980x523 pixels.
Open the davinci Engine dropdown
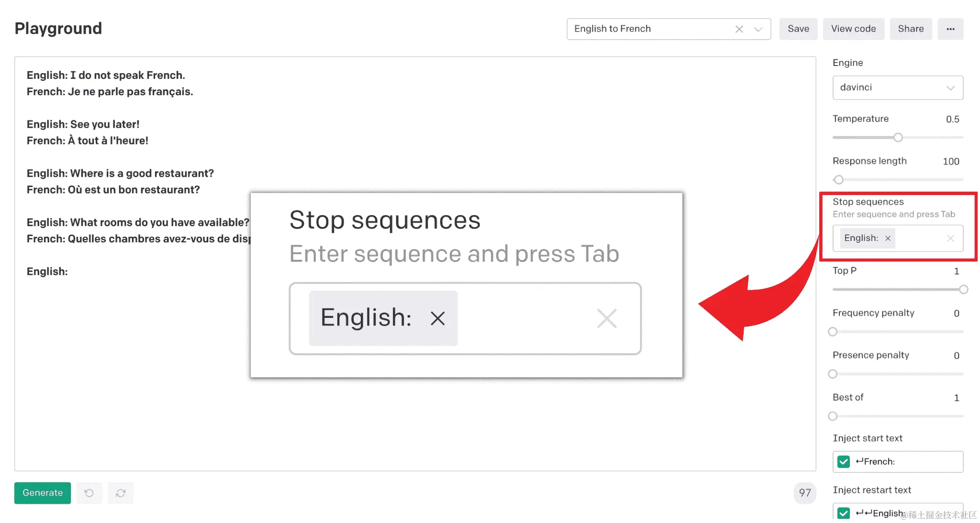point(898,87)
